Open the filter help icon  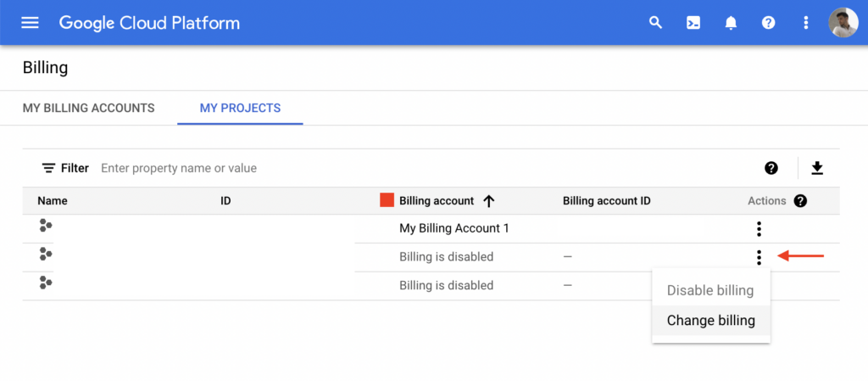[x=771, y=168]
